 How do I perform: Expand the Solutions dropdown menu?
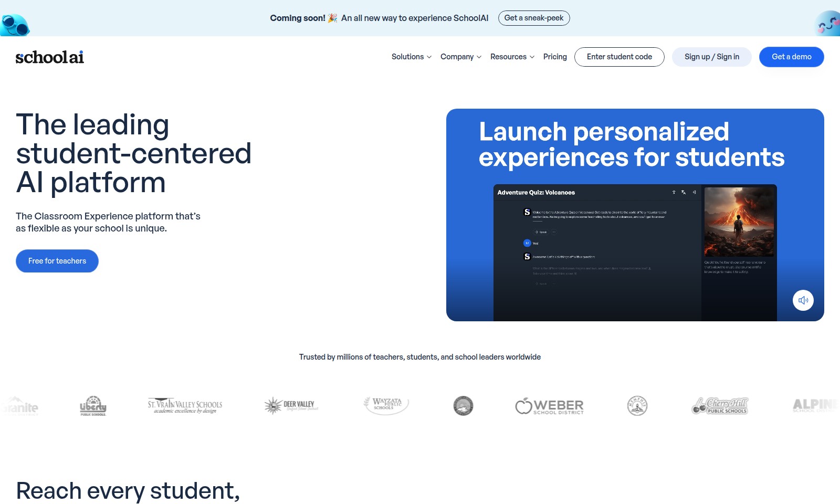[x=412, y=57]
